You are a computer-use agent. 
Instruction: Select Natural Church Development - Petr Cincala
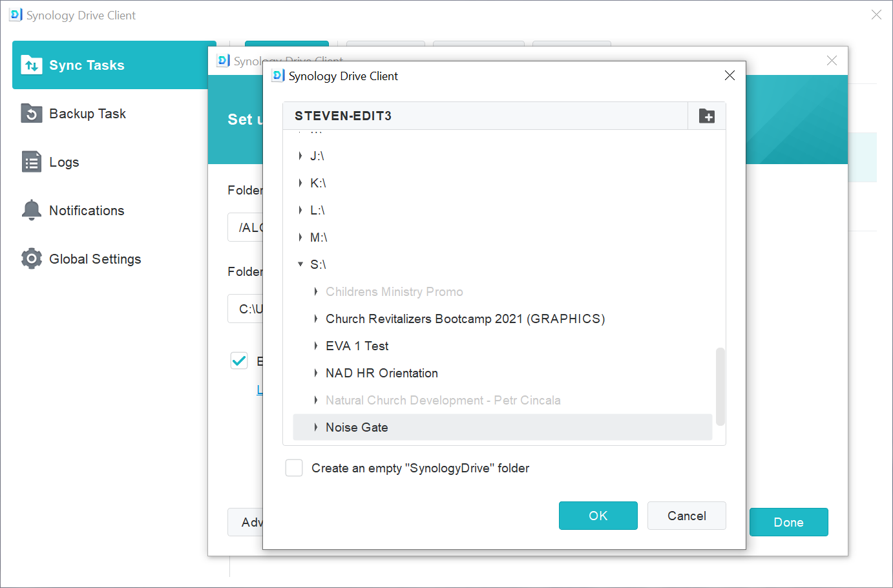[x=443, y=400]
